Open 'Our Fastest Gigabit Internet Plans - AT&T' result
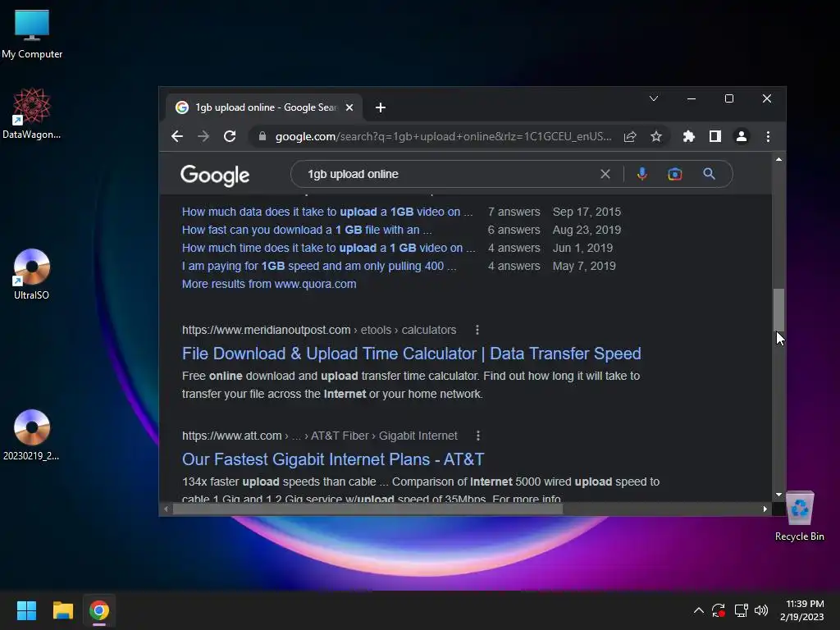Viewport: 840px width, 630px height. (333, 459)
